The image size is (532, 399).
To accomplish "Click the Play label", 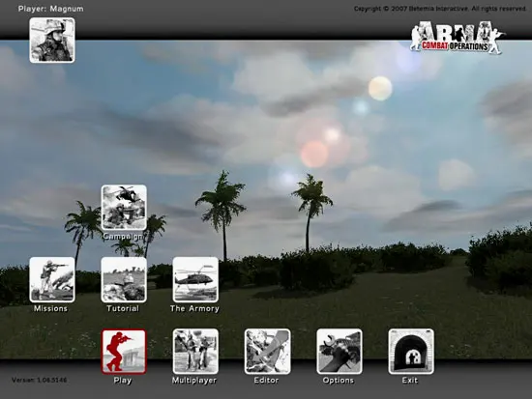I will (x=123, y=381).
